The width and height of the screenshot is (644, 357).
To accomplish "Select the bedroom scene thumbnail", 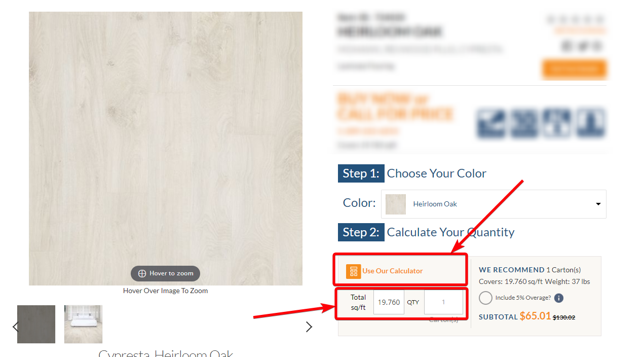I will click(83, 324).
